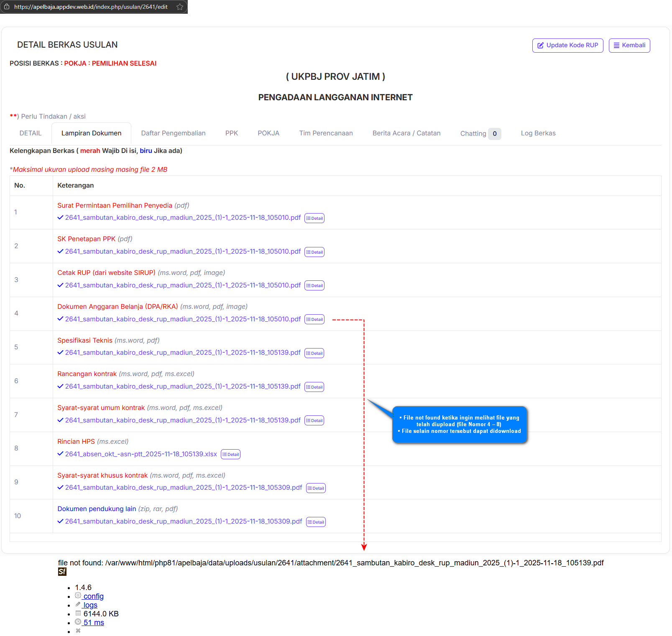The width and height of the screenshot is (672, 636).
Task: Open Detail for Surat Permintaan Pemilihan Penyedia
Action: click(x=314, y=218)
